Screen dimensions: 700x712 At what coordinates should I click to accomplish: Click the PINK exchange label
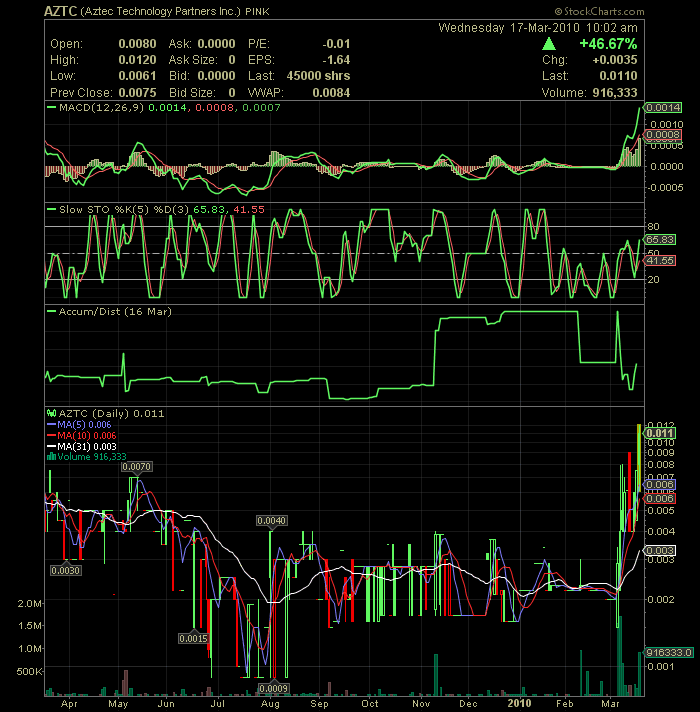click(257, 12)
